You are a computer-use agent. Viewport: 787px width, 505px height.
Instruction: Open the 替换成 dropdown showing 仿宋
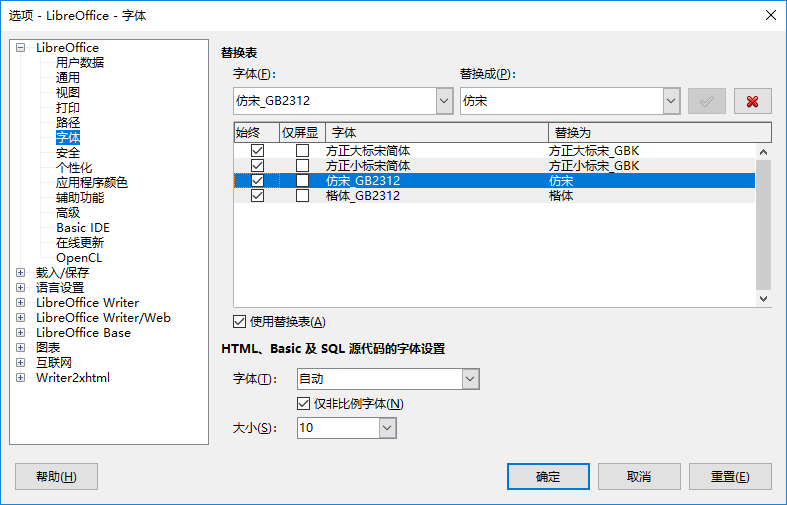[671, 101]
